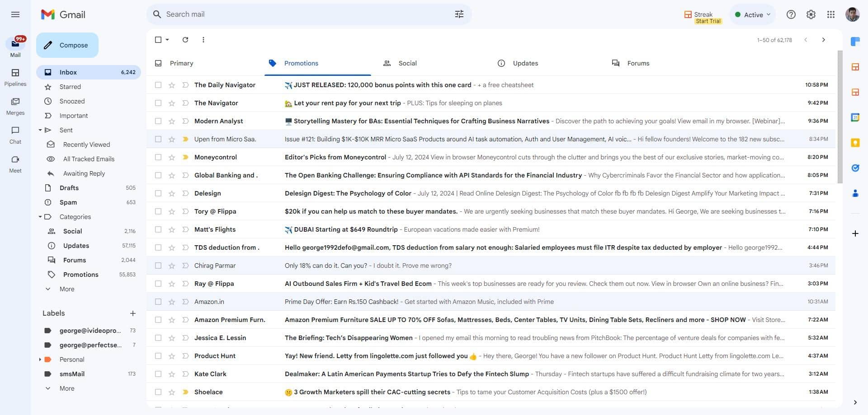Image resolution: width=868 pixels, height=415 pixels.
Task: Switch to the Social tab
Action: click(400, 63)
